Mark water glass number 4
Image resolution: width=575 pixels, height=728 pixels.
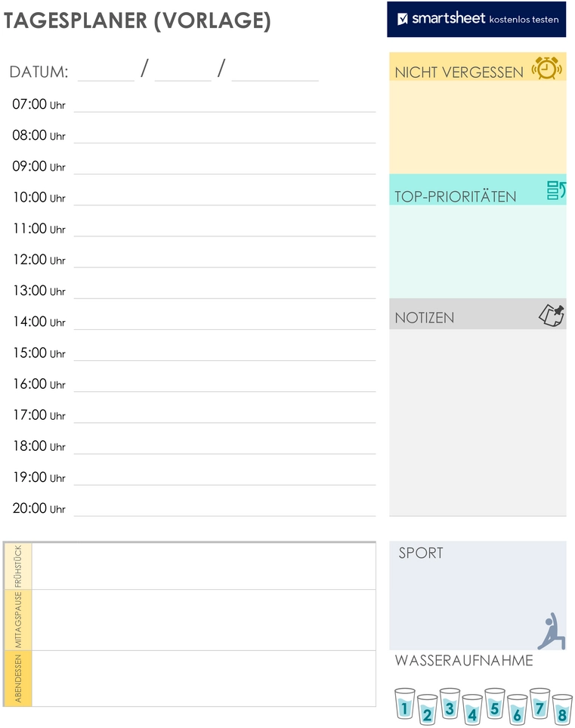472,710
